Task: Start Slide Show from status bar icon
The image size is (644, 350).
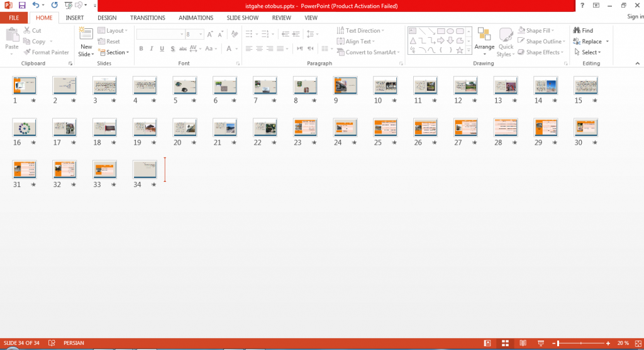Action: point(540,343)
